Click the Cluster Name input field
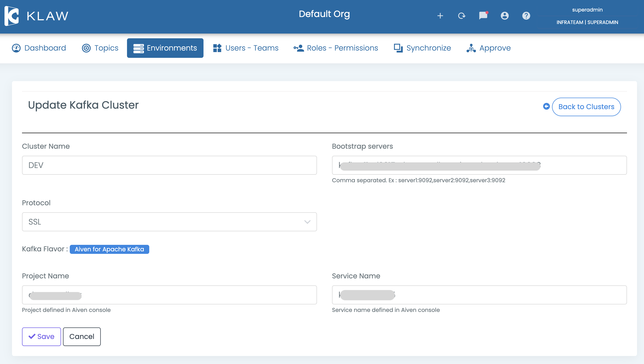 click(x=169, y=165)
